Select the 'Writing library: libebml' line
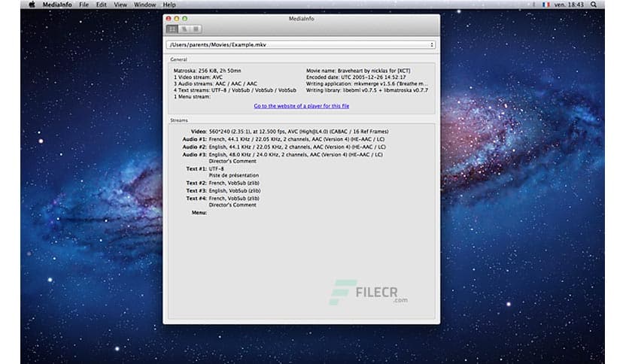This screenshot has width=629, height=364. (367, 90)
